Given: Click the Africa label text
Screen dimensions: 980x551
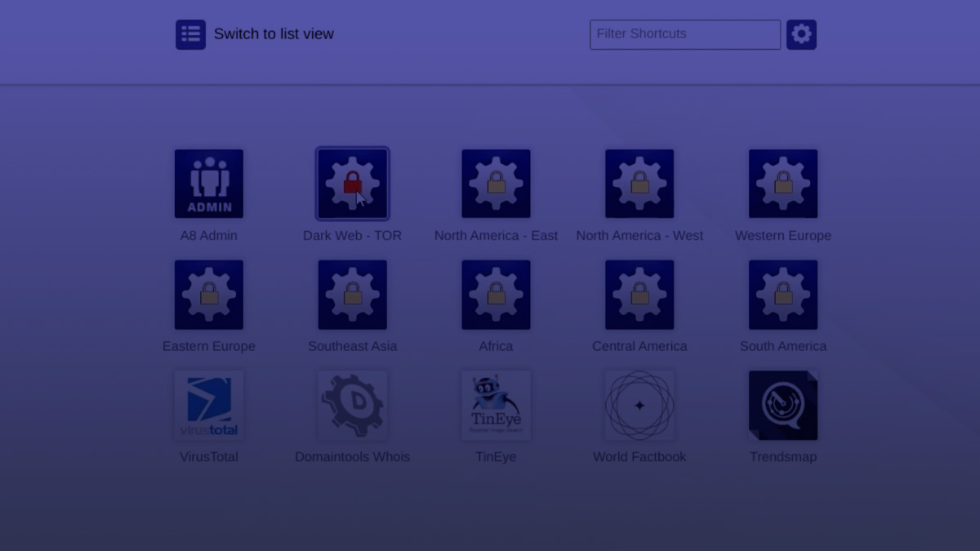Looking at the screenshot, I should click(496, 346).
